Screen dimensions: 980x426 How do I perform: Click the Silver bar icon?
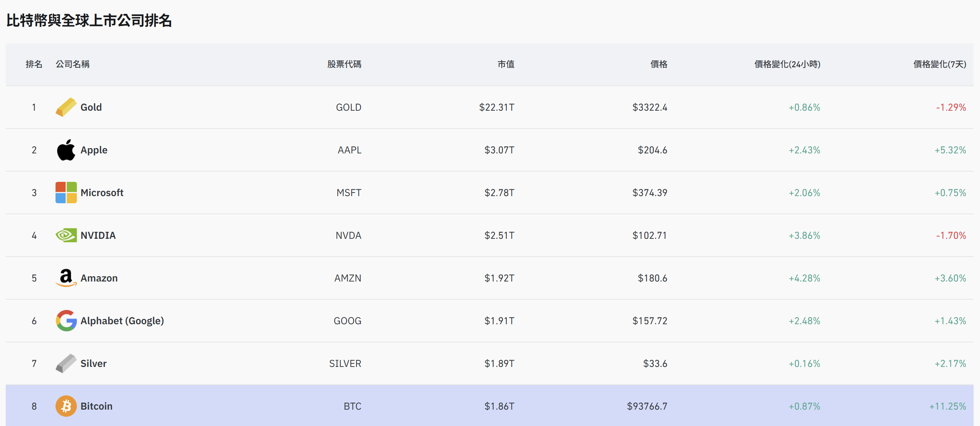click(x=66, y=363)
